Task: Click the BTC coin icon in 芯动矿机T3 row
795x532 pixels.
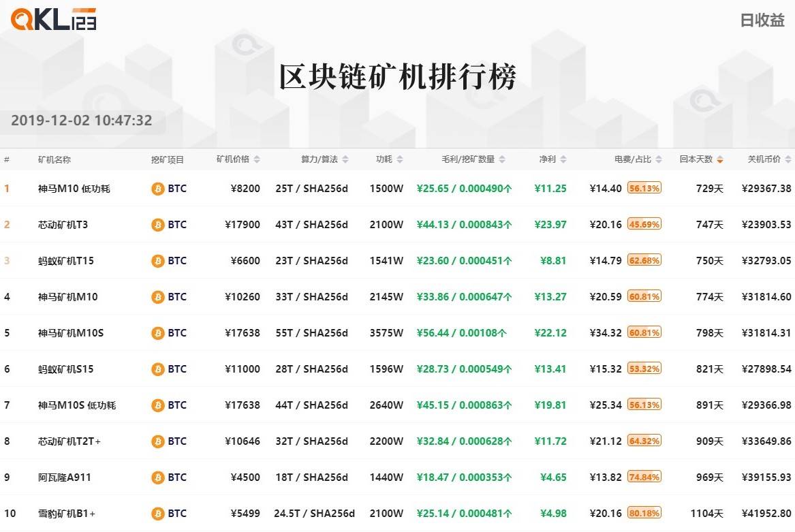Action: point(157,225)
